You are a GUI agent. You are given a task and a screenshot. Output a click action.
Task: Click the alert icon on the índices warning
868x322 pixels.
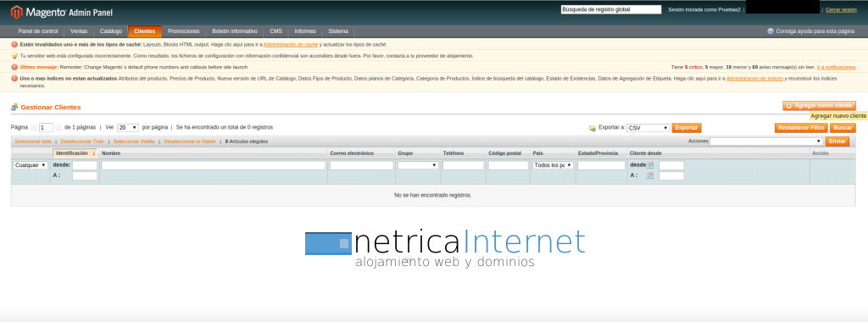pos(14,79)
